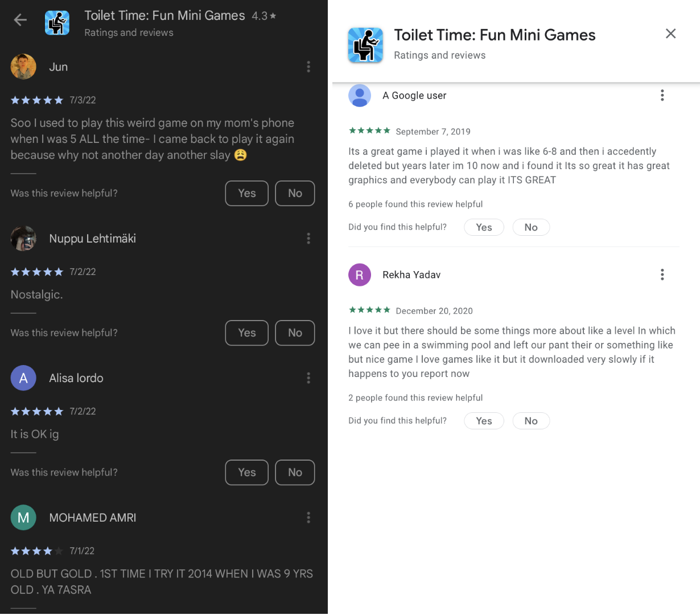Select Yes for Nuppu Lehtimäki's review

click(247, 333)
